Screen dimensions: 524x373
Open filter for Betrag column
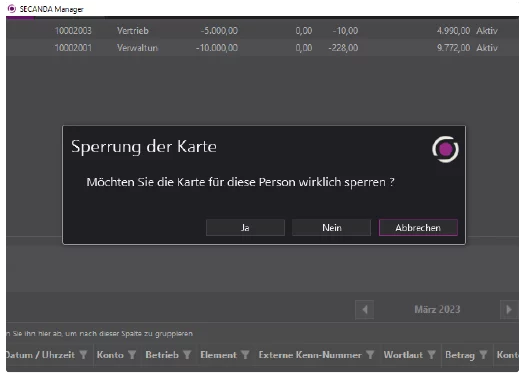483,355
